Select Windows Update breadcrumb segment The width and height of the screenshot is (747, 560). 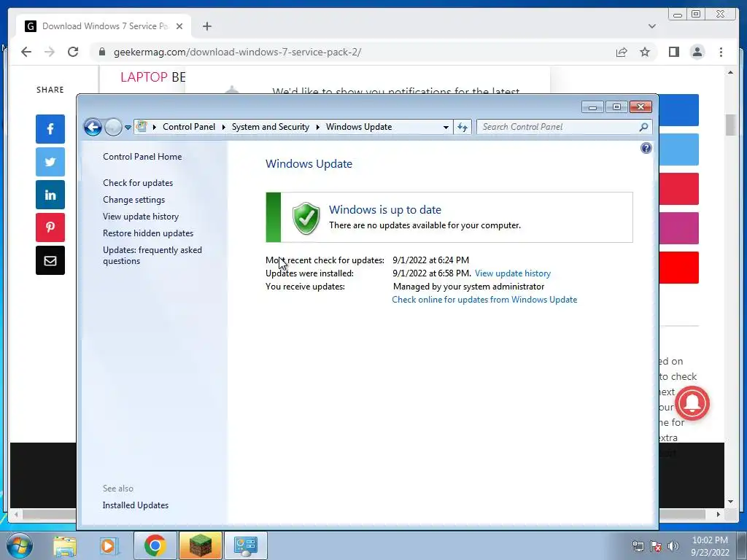(x=359, y=127)
